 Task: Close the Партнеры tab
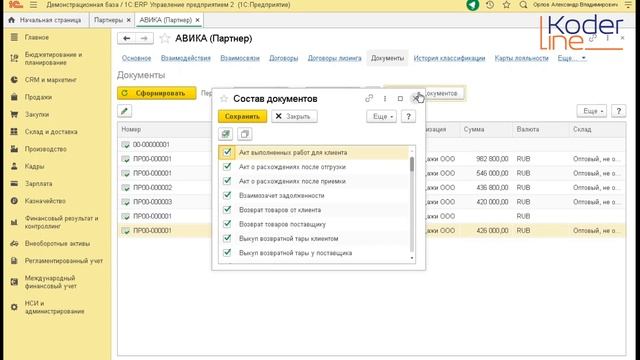point(129,20)
